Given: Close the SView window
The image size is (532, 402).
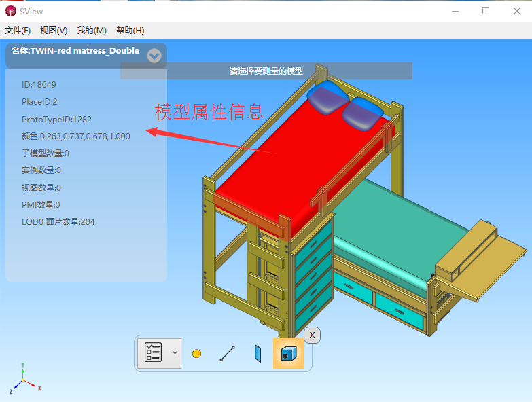Looking at the screenshot, I should click(x=517, y=11).
